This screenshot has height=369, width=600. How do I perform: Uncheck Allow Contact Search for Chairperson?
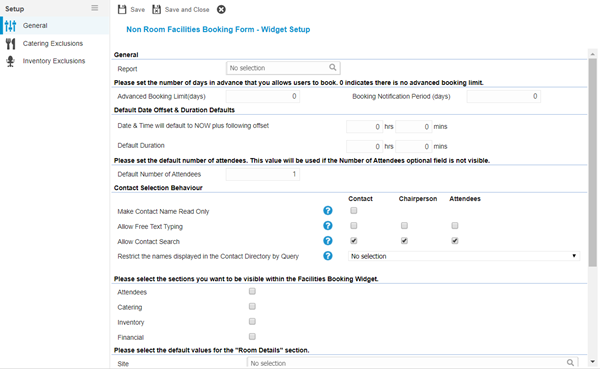404,241
